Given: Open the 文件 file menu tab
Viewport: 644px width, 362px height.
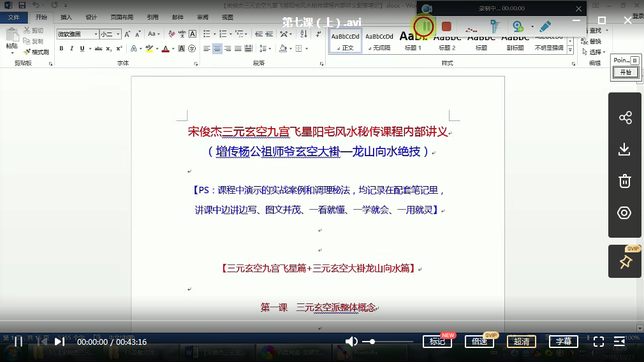Looking at the screenshot, I should [x=13, y=17].
